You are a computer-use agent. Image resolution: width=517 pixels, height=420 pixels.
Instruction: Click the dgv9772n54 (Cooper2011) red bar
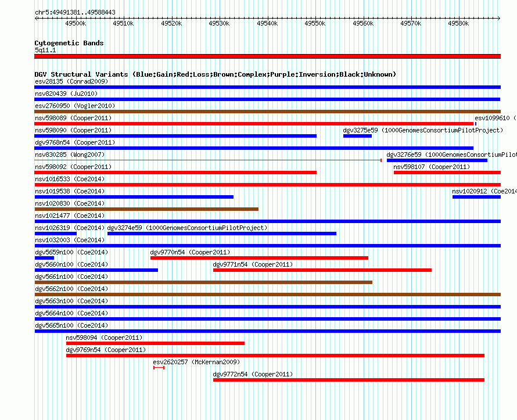coord(349,380)
